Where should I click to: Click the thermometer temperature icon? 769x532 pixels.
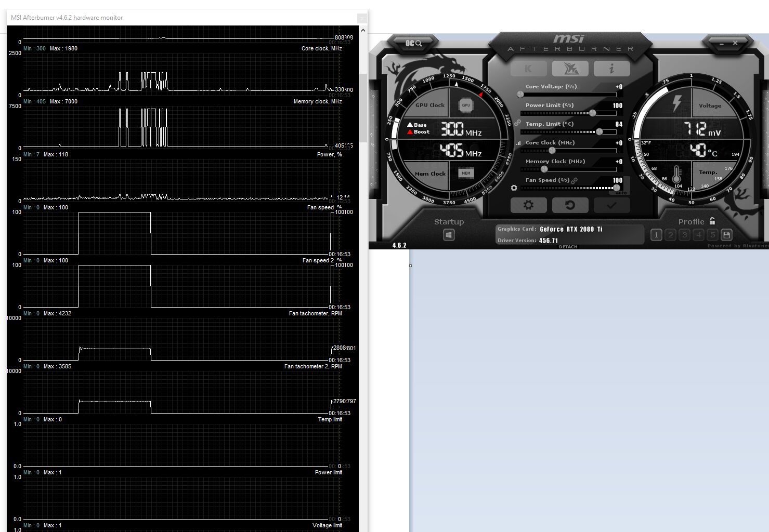(676, 174)
